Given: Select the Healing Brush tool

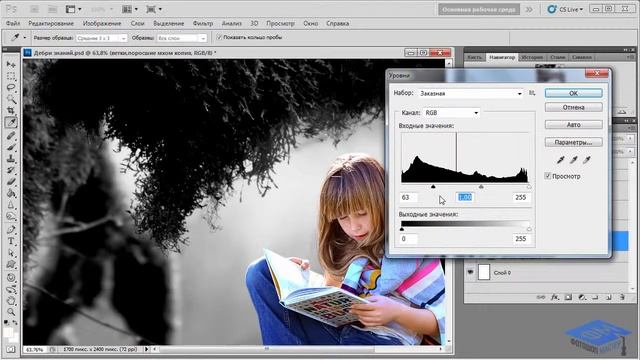Looking at the screenshot, I should coord(11,136).
